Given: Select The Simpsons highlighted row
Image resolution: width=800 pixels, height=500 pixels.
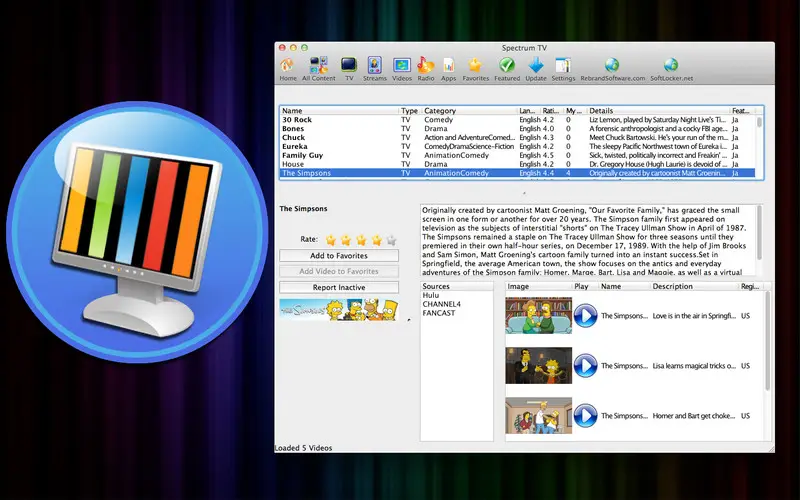Looking at the screenshot, I should tap(517, 173).
